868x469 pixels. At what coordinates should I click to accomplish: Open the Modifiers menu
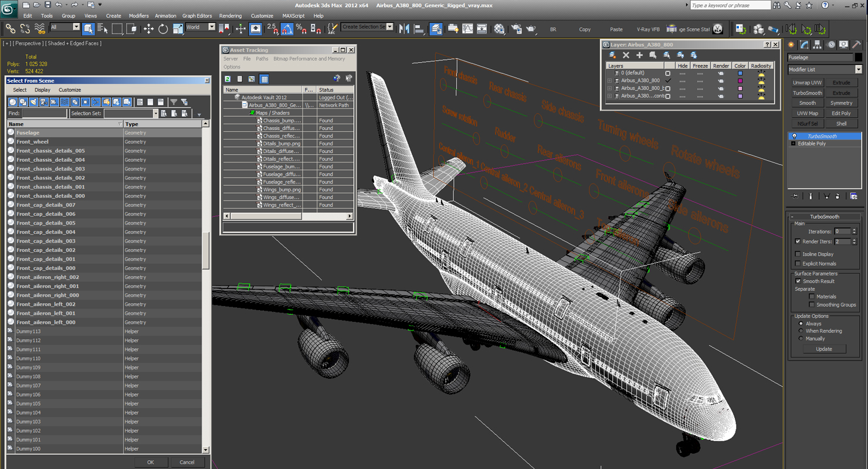pyautogui.click(x=138, y=16)
